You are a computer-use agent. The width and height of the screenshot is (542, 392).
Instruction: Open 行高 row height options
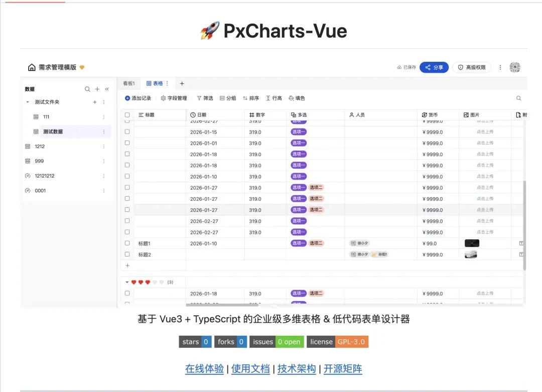274,98
